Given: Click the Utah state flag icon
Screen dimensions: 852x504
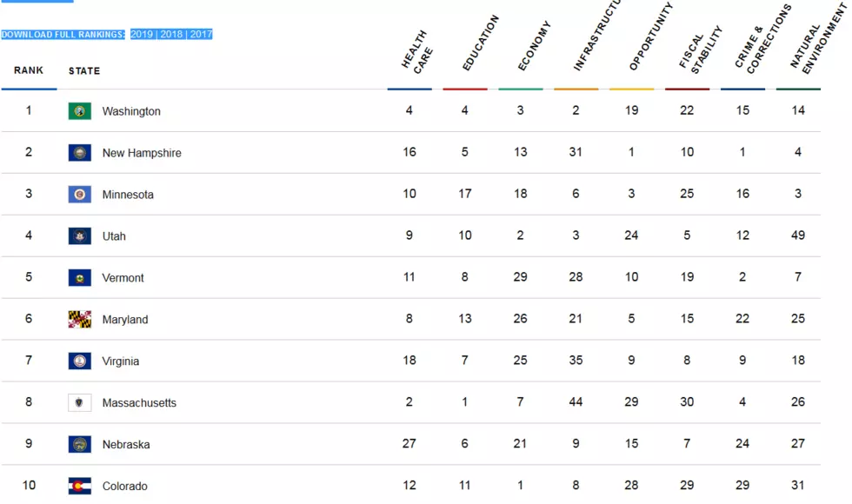Looking at the screenshot, I should 79,235.
